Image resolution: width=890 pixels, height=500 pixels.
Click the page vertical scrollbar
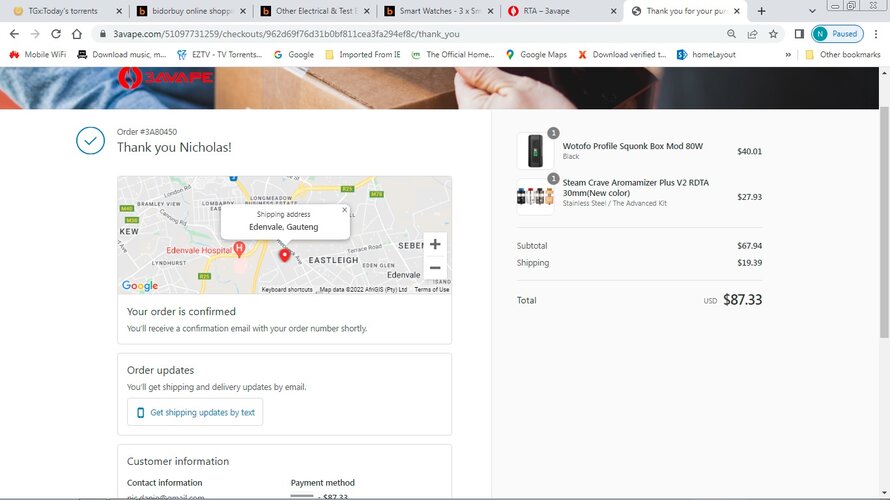pos(884,221)
